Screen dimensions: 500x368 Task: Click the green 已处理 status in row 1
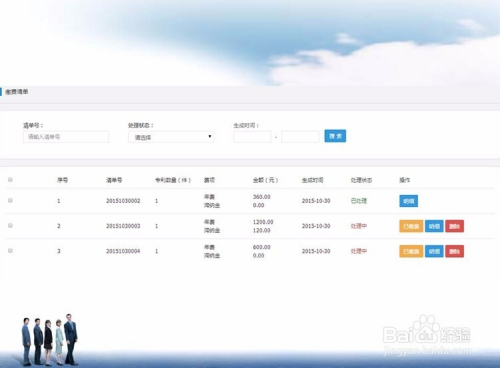[x=359, y=201]
